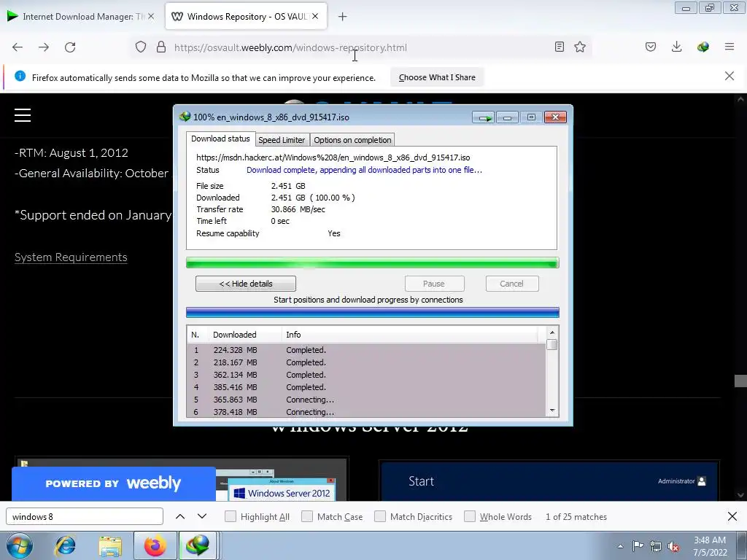Reload the page with the refresh icon
The image size is (747, 560).
[x=70, y=47]
